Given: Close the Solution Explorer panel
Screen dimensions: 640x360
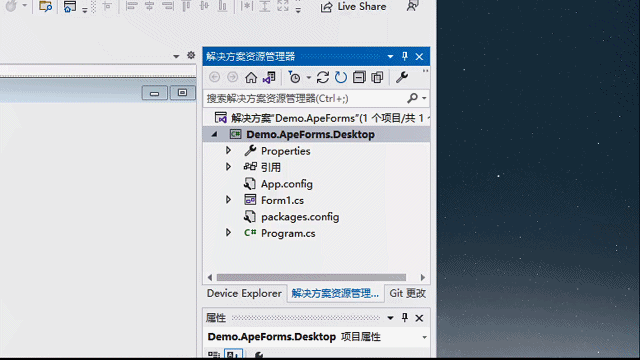Looking at the screenshot, I should pyautogui.click(x=419, y=57).
